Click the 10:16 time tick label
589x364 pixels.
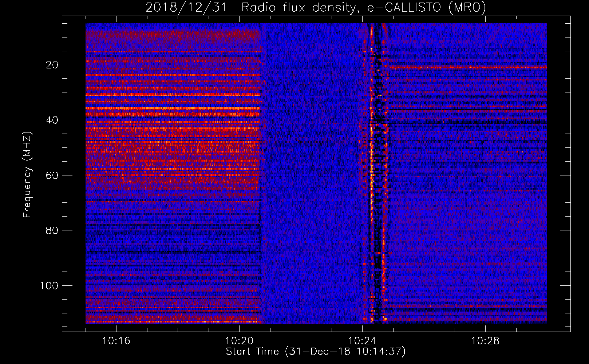(116, 341)
